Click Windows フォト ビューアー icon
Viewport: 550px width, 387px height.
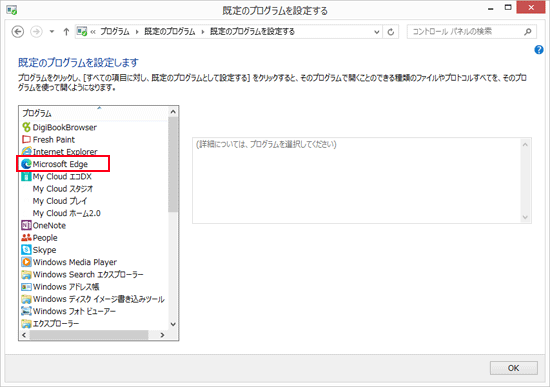[x=26, y=311]
